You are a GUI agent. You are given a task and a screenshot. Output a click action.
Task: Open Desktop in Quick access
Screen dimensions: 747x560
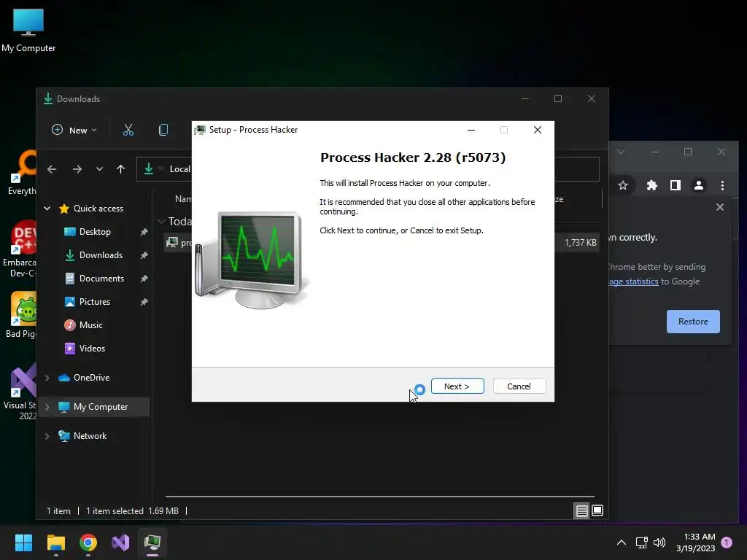pos(95,232)
